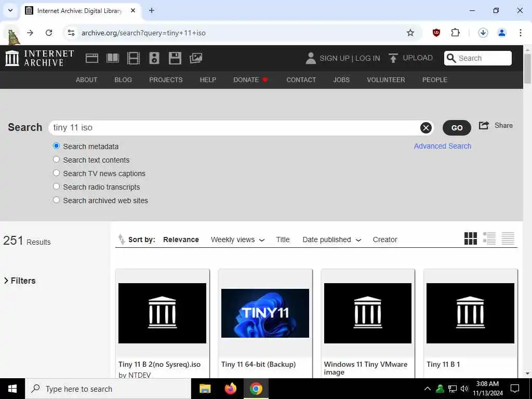Screen dimensions: 532x399
Task: Open the Tiny 11 64-bit (Backup) thumbnail
Action: 265,313
